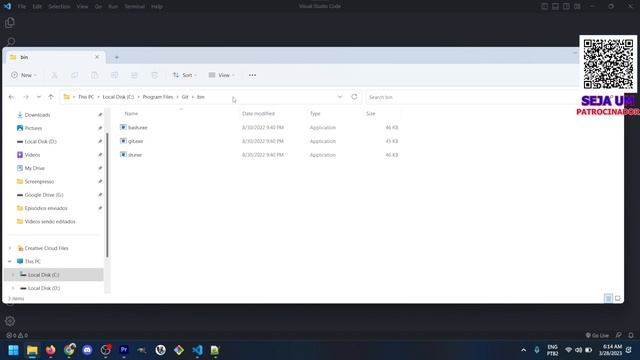
Task: Open the VS Code Manage gear icon
Action: coord(10,321)
